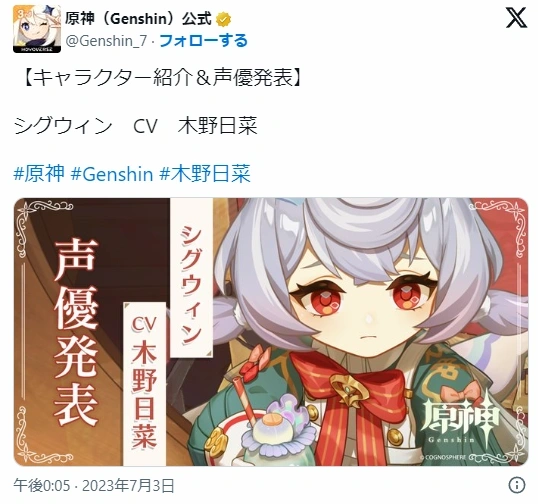This screenshot has width=538, height=504.
Task: Click the 声優発表 vertical title in banner
Action: (x=76, y=332)
